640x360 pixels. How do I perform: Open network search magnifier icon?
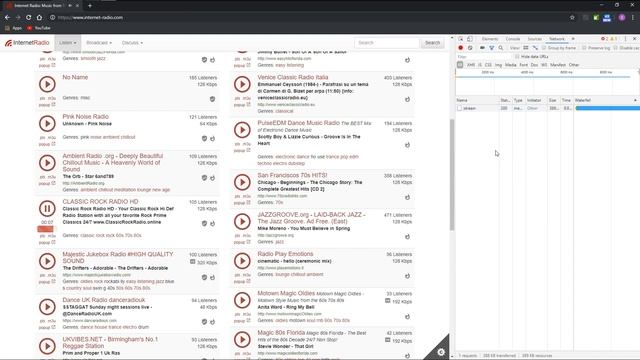(501, 48)
